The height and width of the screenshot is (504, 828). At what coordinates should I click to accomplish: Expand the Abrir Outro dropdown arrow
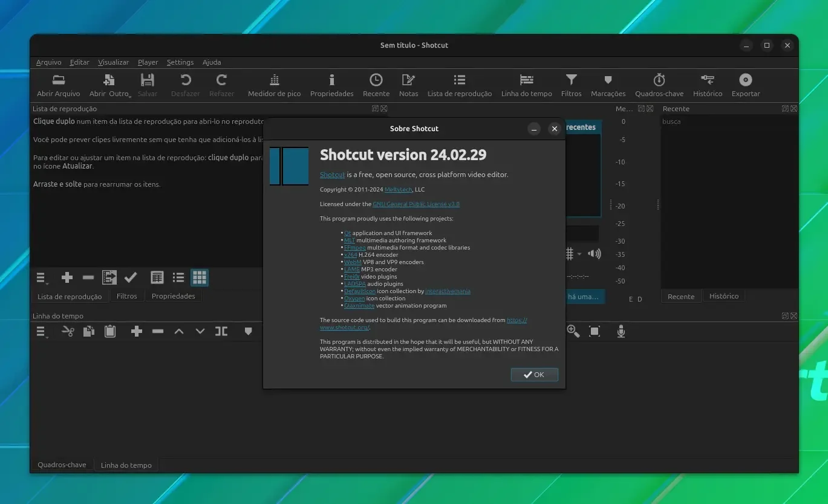(x=129, y=96)
